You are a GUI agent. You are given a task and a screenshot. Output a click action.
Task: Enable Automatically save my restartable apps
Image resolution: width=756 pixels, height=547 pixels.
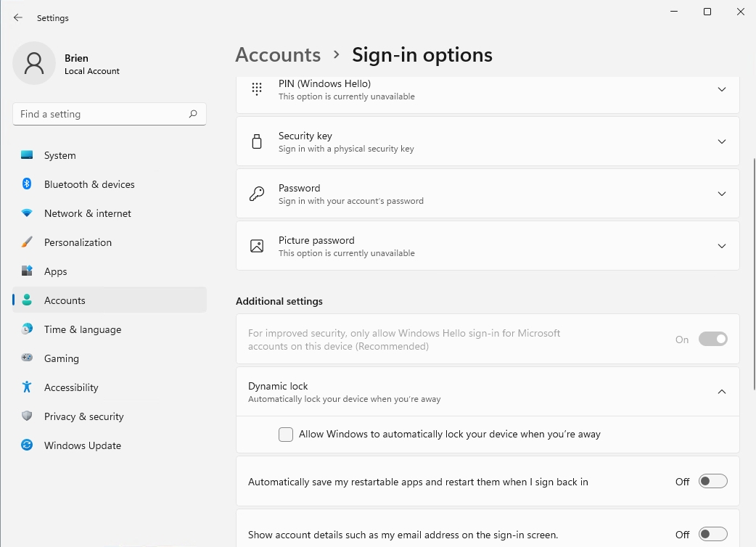pos(712,480)
